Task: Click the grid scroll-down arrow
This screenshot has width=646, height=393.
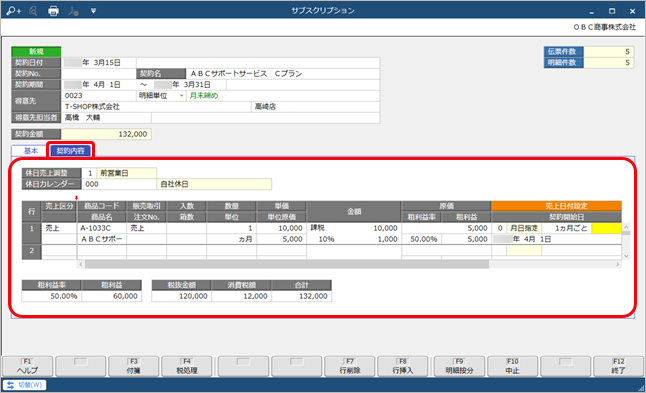Action: tap(626, 256)
